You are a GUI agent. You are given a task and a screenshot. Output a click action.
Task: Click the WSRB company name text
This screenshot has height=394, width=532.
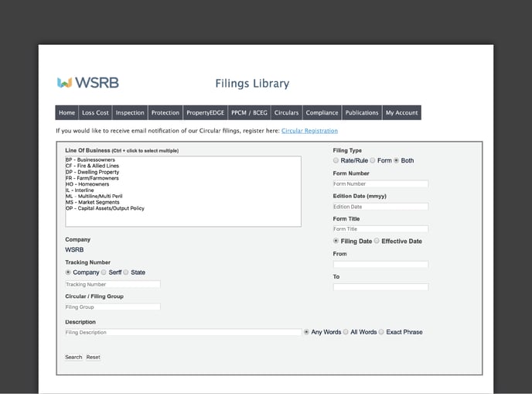point(74,250)
